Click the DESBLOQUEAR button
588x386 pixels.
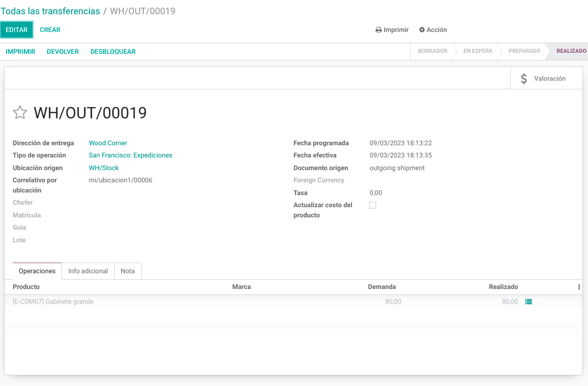tap(113, 52)
